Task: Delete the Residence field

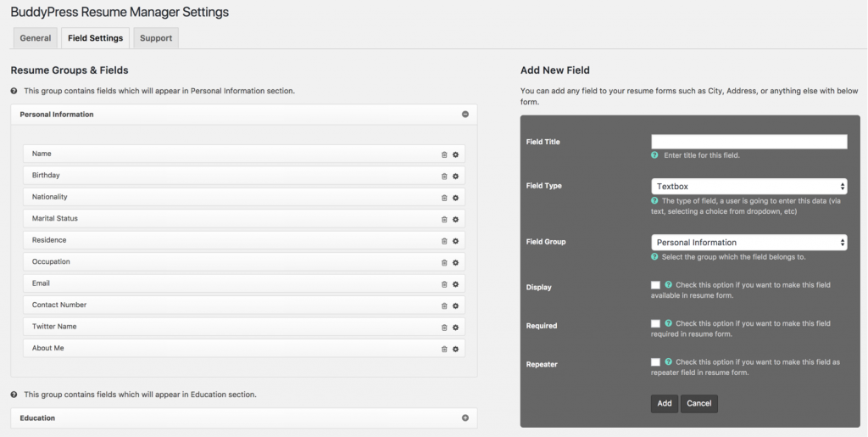Action: pyautogui.click(x=444, y=242)
